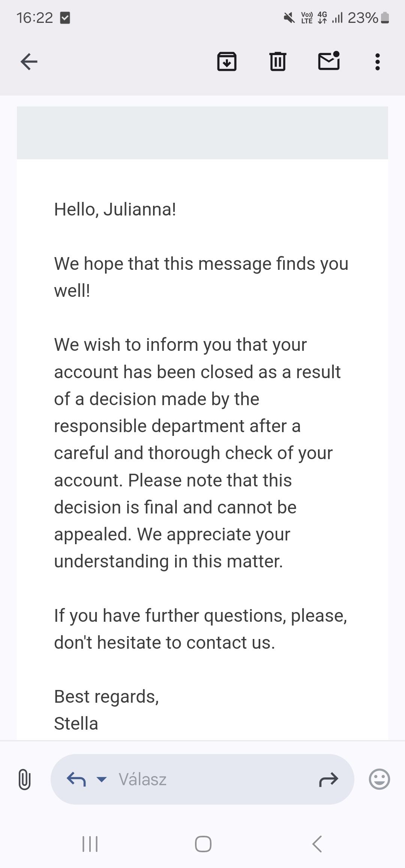The image size is (405, 868).
Task: Tap the checkbox notification icon in status bar
Action: pyautogui.click(x=65, y=18)
